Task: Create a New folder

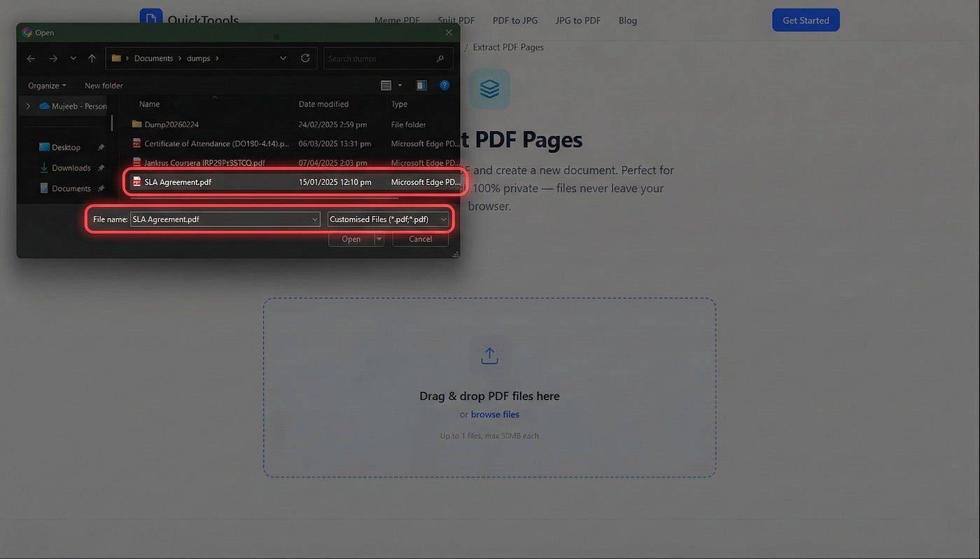Action: (x=104, y=85)
